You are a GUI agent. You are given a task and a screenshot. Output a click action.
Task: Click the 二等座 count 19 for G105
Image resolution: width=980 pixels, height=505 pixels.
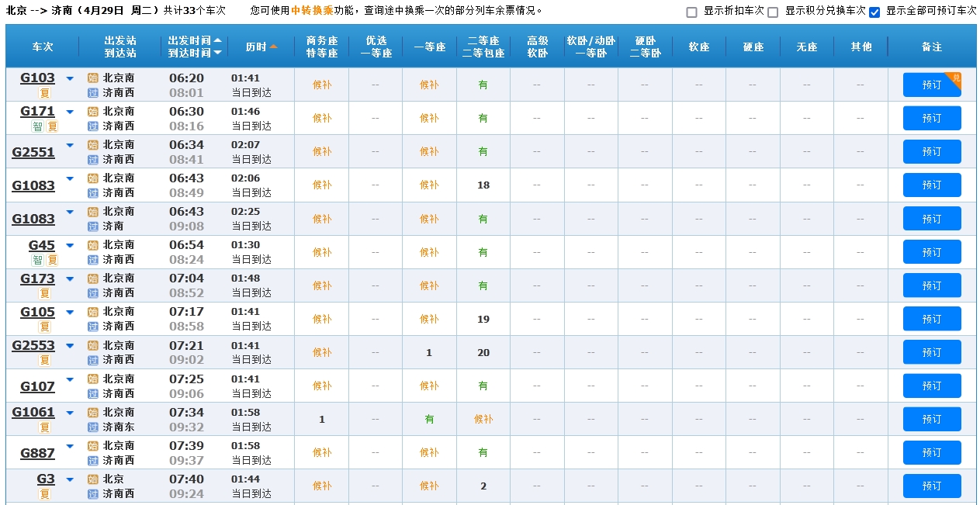point(483,319)
